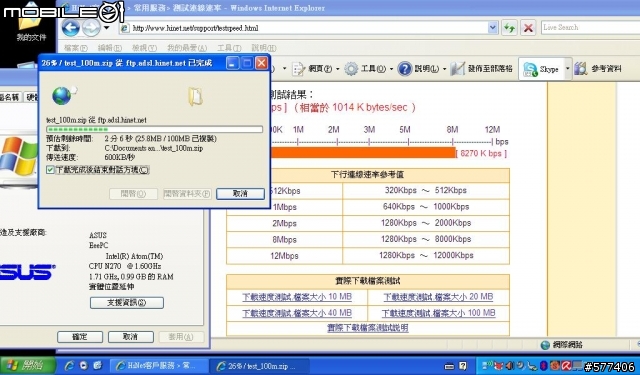This screenshot has width=640, height=375.
Task: Open the 實際下載檔案測試說明 link
Action: pos(368,328)
